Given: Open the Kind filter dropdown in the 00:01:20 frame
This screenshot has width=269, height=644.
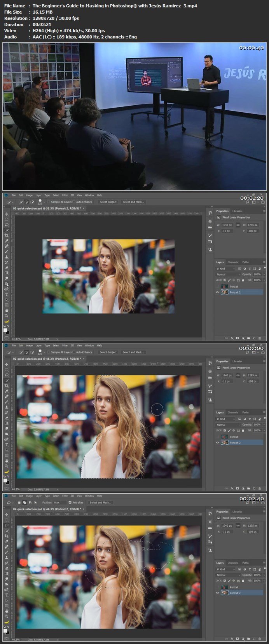Looking at the screenshot, I should pyautogui.click(x=225, y=269).
